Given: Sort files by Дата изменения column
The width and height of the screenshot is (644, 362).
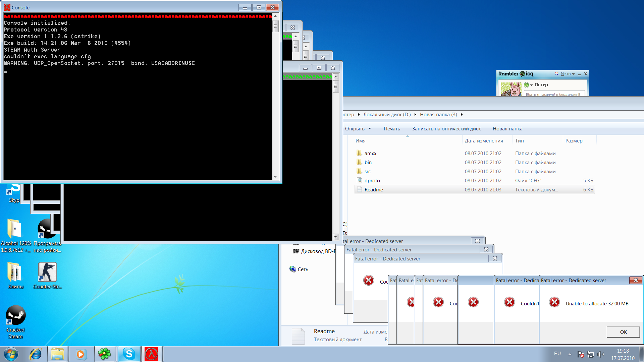Looking at the screenshot, I should [x=484, y=141].
